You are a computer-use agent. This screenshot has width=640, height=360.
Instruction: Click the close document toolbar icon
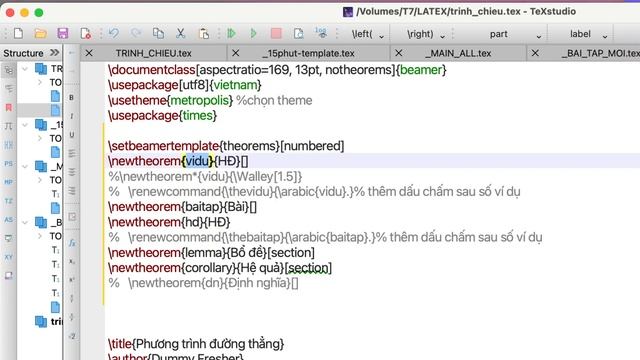(86, 33)
